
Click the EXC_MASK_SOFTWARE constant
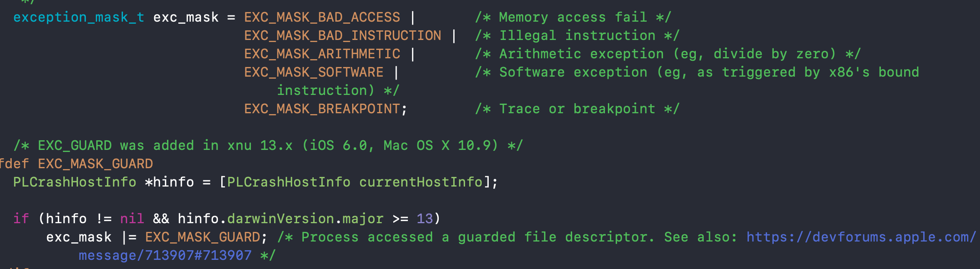314,72
